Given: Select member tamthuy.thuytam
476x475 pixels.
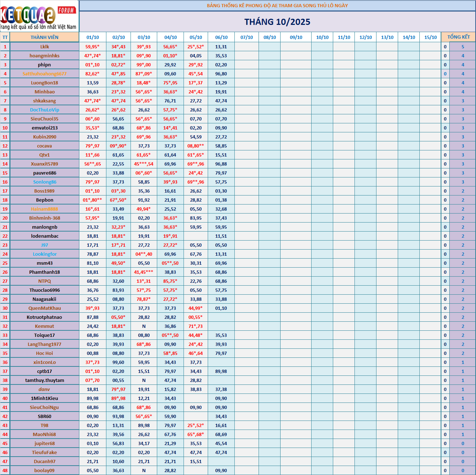Looking at the screenshot, I should tap(44, 381).
